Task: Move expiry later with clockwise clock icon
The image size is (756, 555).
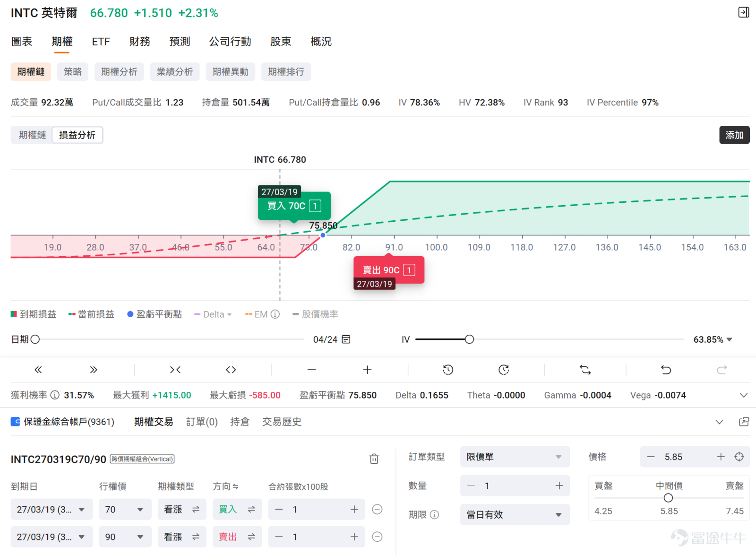Action: click(x=504, y=370)
